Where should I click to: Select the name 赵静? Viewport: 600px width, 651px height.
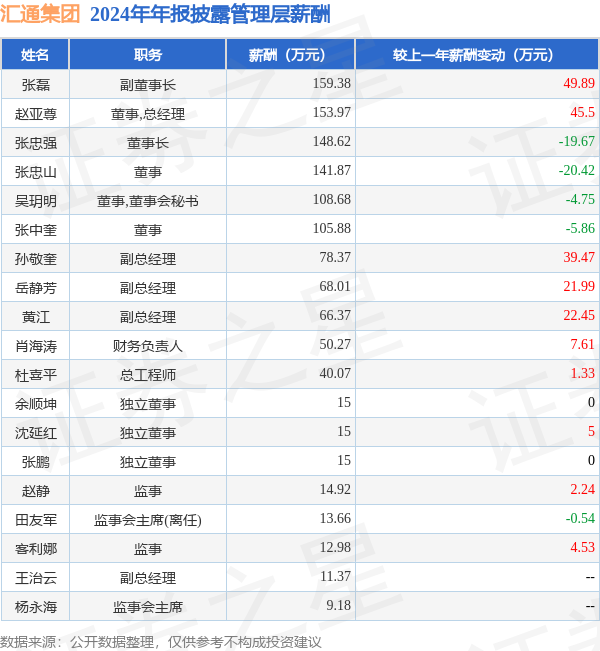pyautogui.click(x=36, y=491)
